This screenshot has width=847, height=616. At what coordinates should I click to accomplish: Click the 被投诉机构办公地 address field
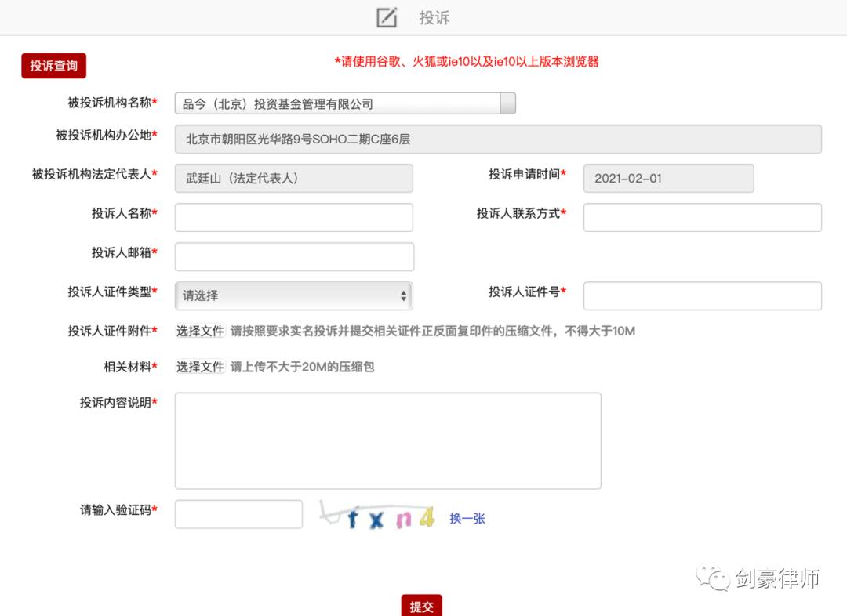point(498,139)
